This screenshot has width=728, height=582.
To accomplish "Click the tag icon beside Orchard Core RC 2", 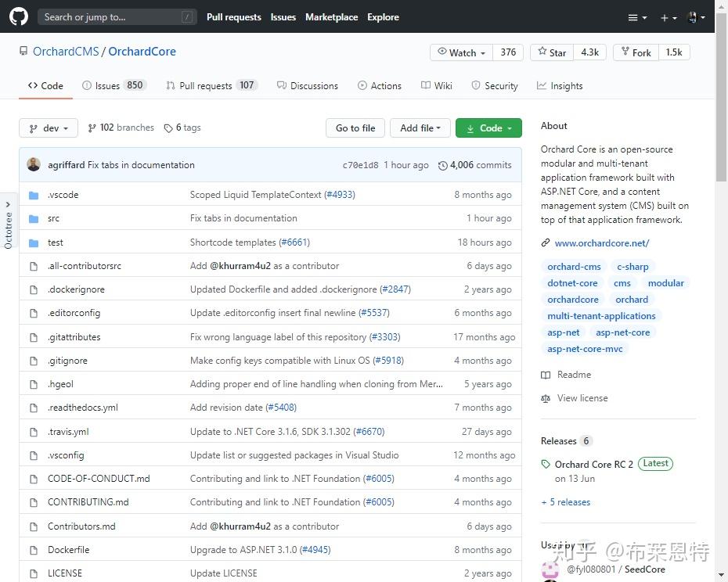I will click(546, 464).
